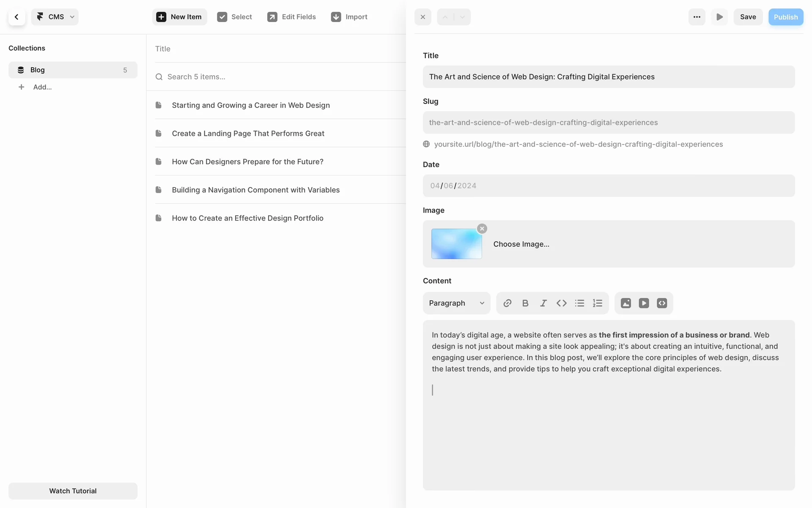Open the Paragraph style dropdown
The width and height of the screenshot is (812, 508).
456,303
